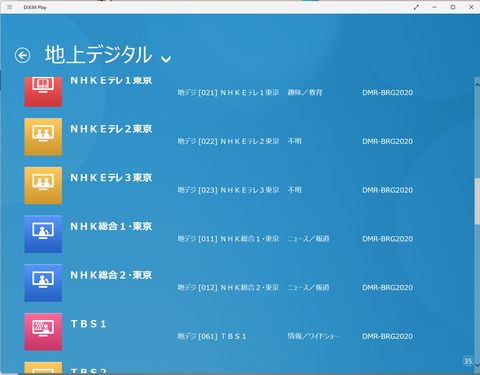Click 不明 genre in Eテレ3 row
The height and width of the screenshot is (375, 480).
pos(295,190)
